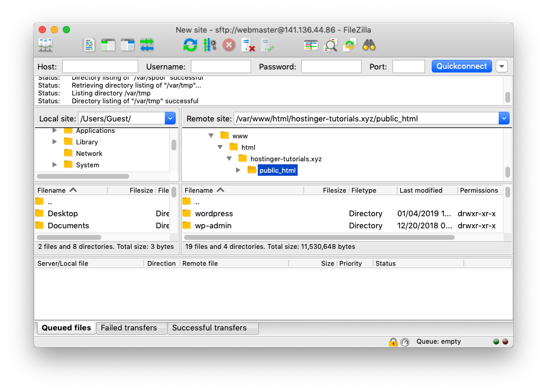Open the Site Manager icon

45,45
